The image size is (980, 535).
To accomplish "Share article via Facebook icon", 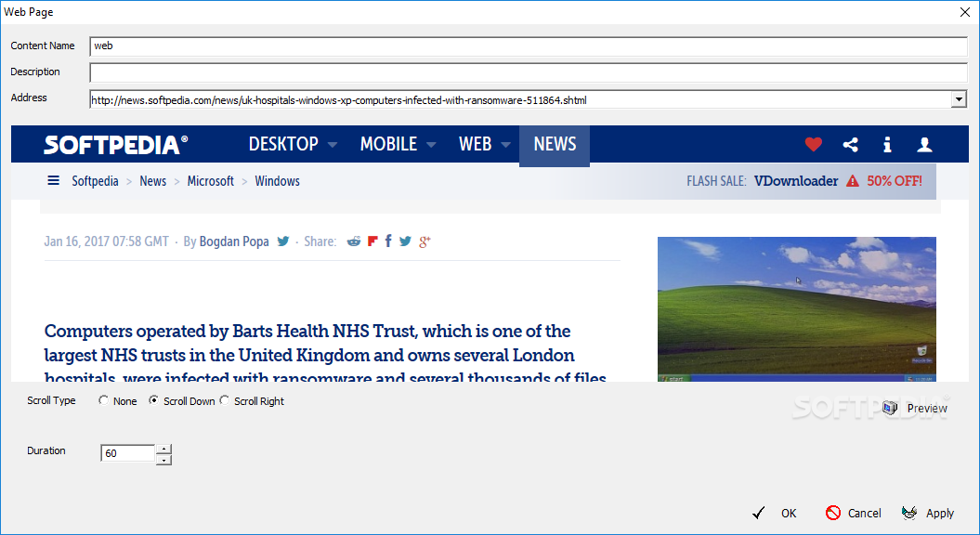I will coord(388,241).
